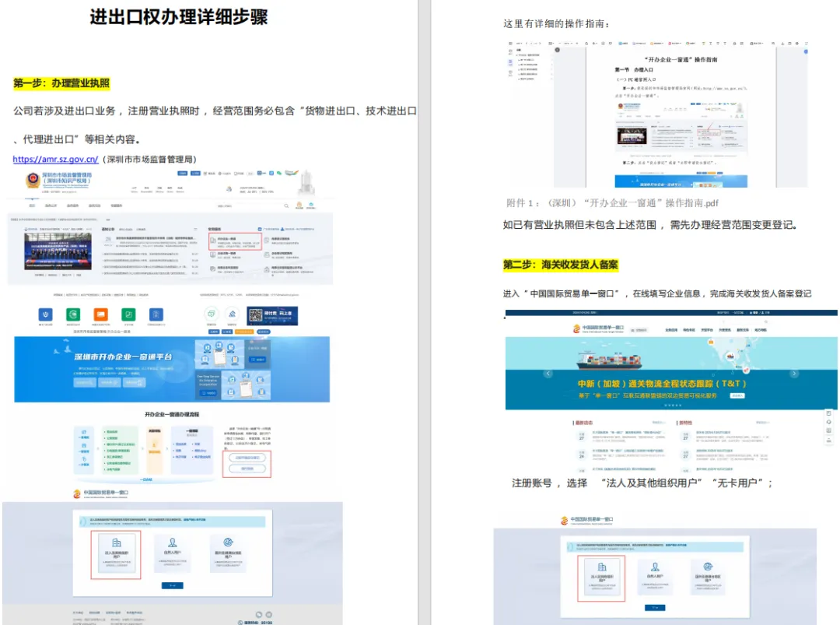Screen dimensions: 840x625
Task: Click a green service icon in the Shenzhen portal icon row
Action: [72, 314]
